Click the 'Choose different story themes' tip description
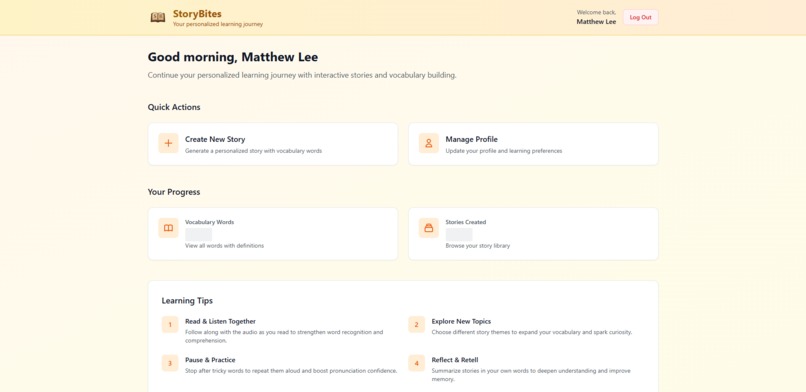 tap(532, 332)
